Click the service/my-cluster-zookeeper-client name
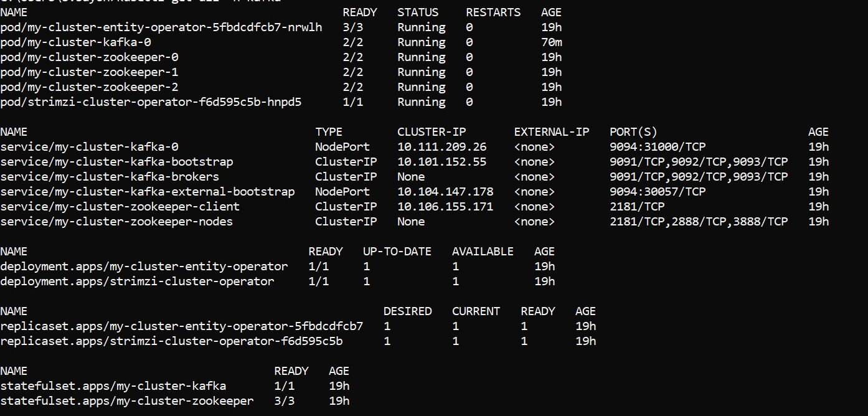 point(120,207)
